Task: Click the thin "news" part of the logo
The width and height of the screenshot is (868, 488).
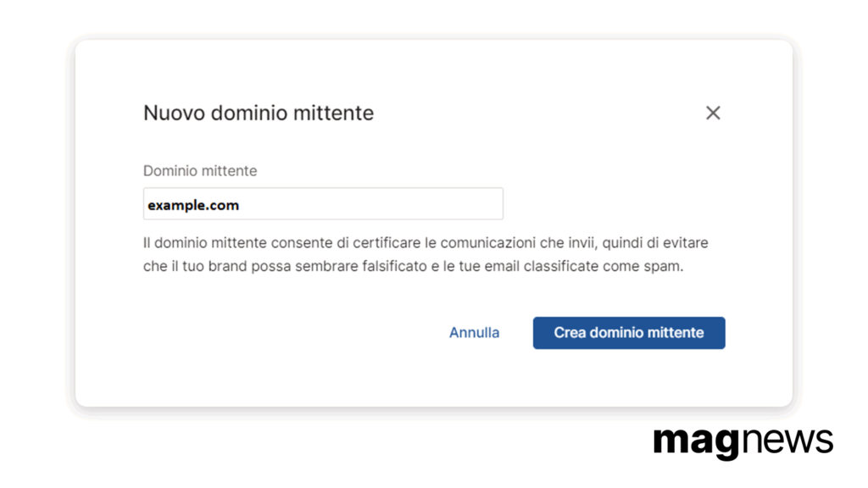Action: pos(787,441)
